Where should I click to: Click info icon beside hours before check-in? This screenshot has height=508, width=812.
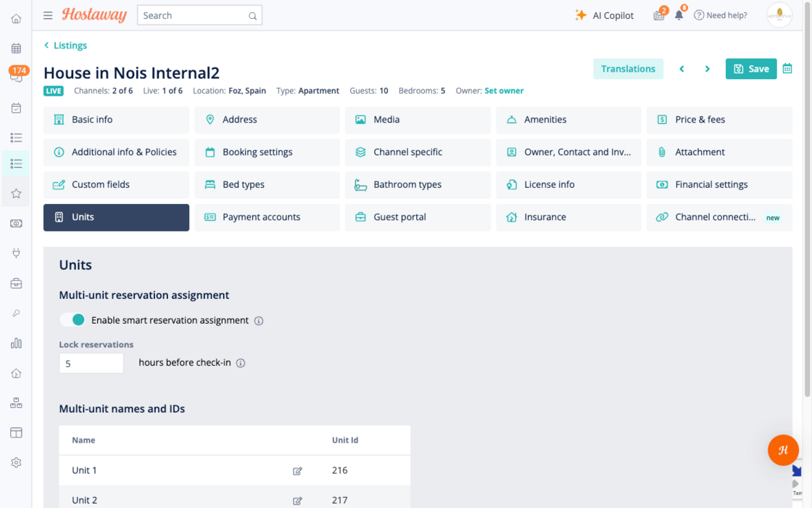(241, 363)
